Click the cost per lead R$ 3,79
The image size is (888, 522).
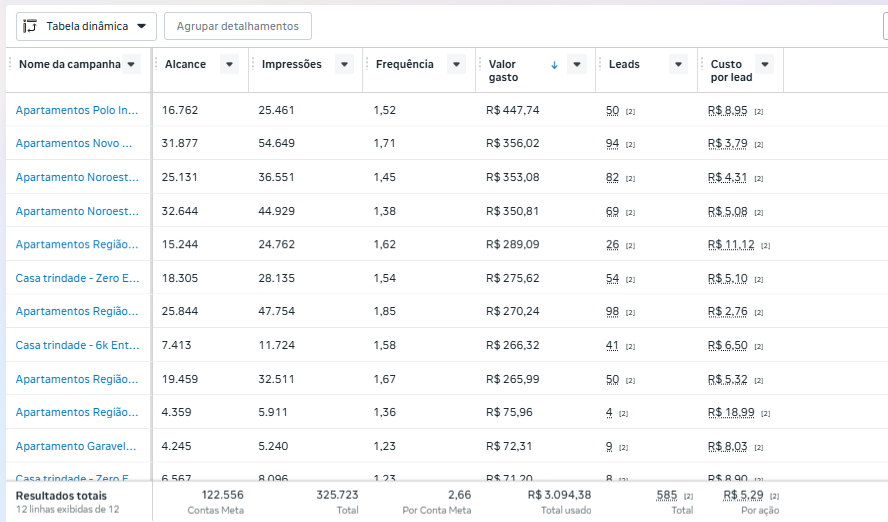coord(728,143)
